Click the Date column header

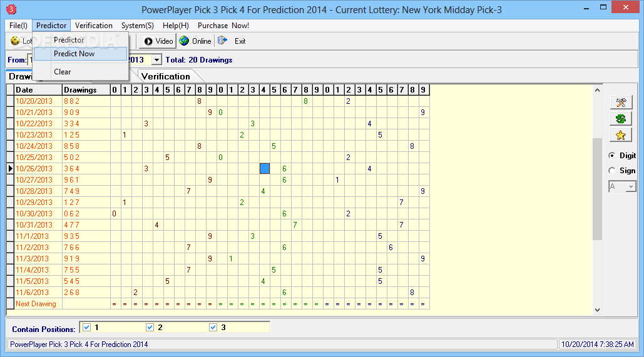(38, 90)
